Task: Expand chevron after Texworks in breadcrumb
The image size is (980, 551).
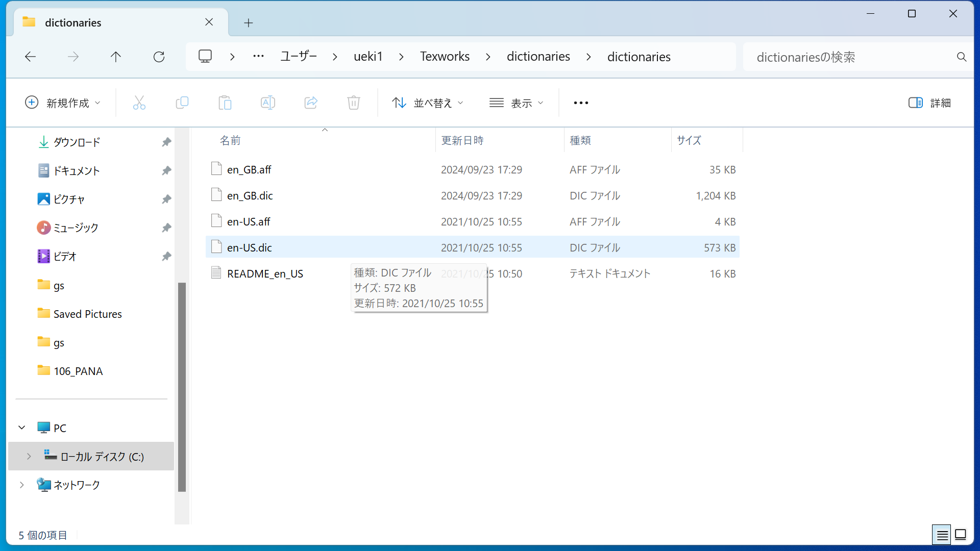Action: tap(488, 57)
